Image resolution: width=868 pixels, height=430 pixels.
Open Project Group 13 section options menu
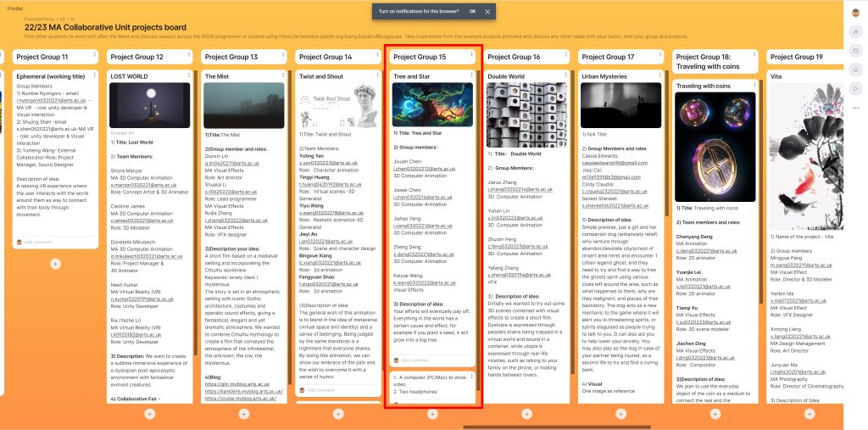point(283,55)
